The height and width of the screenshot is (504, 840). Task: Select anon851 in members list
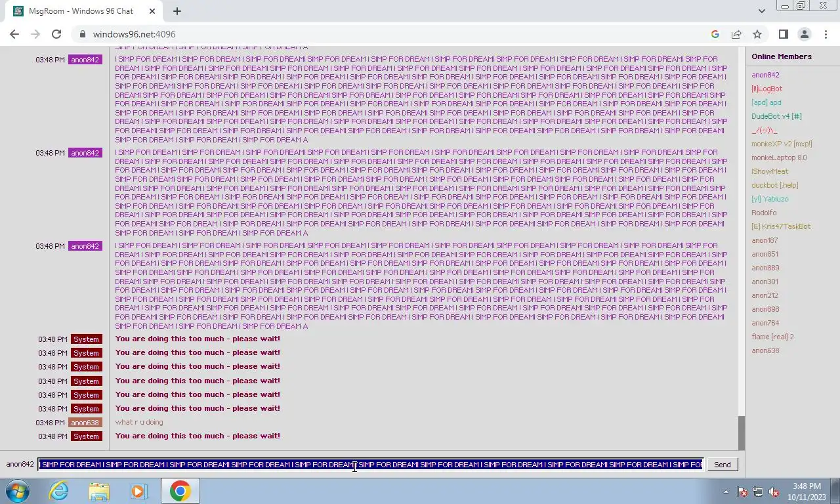pos(765,254)
